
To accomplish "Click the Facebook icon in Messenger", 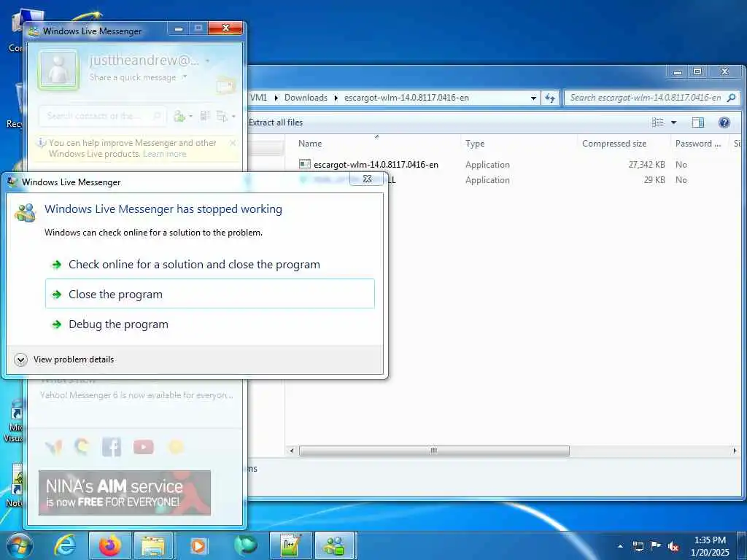I will [x=112, y=447].
